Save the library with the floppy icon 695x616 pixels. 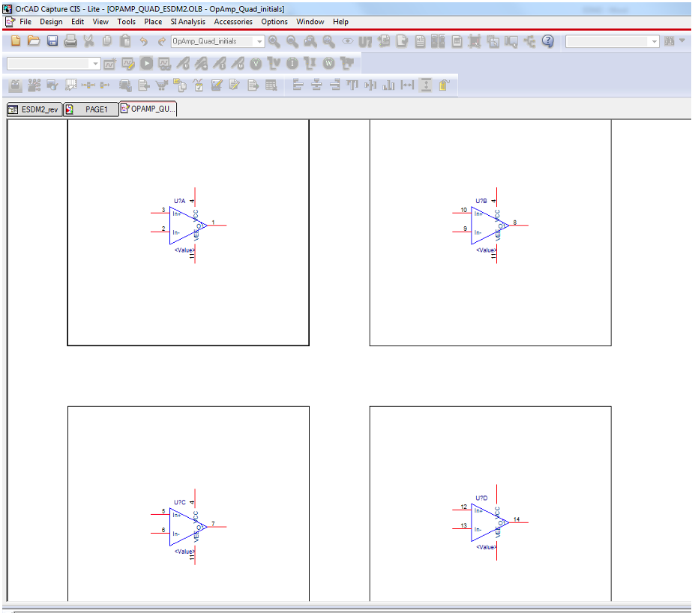click(x=52, y=42)
